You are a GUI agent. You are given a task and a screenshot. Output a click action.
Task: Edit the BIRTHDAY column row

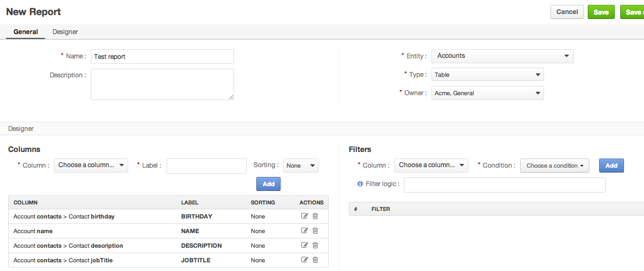[304, 216]
